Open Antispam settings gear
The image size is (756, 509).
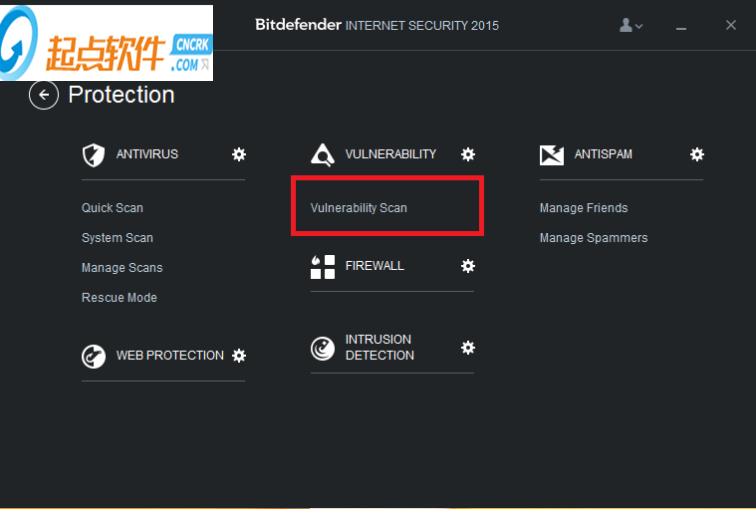[x=697, y=154]
